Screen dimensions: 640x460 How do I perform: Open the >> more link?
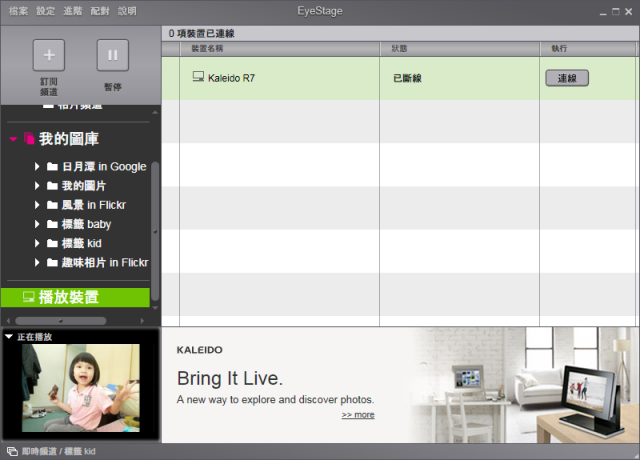pos(358,415)
